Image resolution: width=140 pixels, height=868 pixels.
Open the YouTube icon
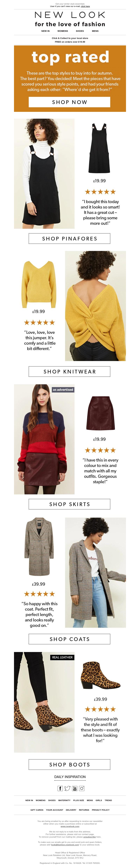(x=75, y=788)
